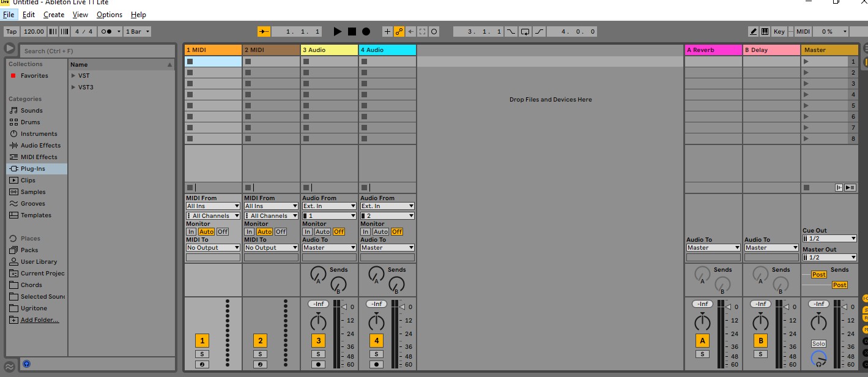Open the Create menu

54,15
